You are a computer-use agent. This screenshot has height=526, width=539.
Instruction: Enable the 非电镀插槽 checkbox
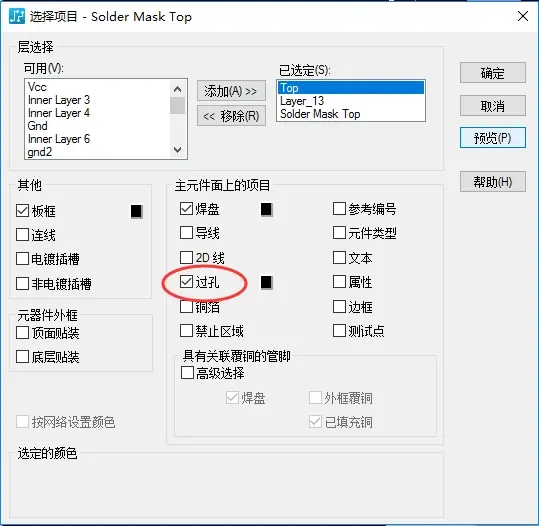tap(22, 284)
